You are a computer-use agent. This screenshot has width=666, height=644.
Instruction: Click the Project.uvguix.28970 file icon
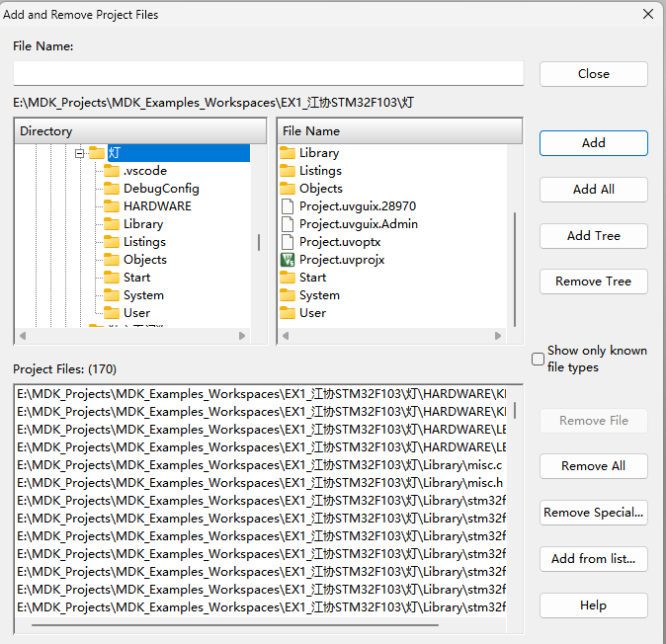click(x=288, y=206)
